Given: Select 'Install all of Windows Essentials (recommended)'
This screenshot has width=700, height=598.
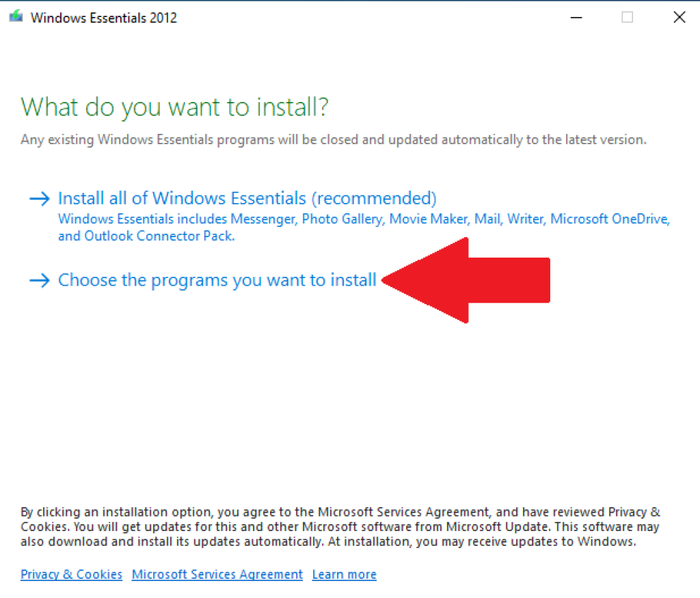Looking at the screenshot, I should 247,198.
